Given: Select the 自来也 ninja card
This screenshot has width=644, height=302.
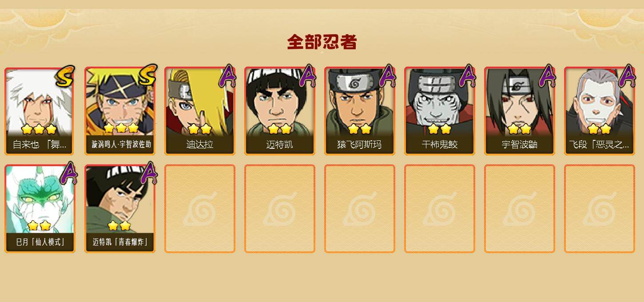Looking at the screenshot, I should (40, 111).
